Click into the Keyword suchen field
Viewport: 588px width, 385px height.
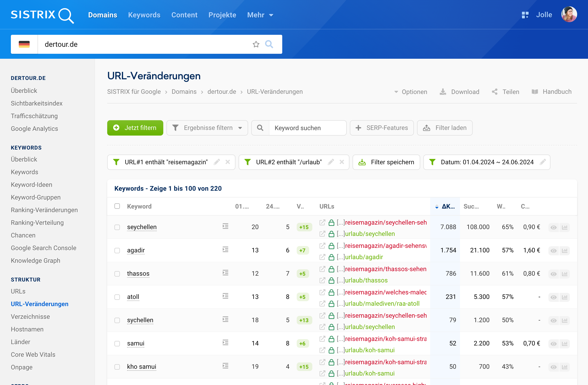(307, 128)
